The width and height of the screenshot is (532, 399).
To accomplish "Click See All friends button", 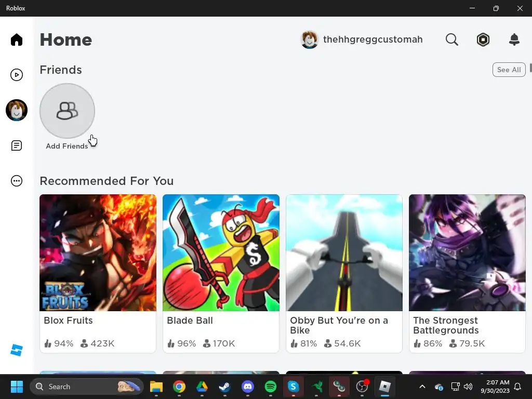I will 509,70.
